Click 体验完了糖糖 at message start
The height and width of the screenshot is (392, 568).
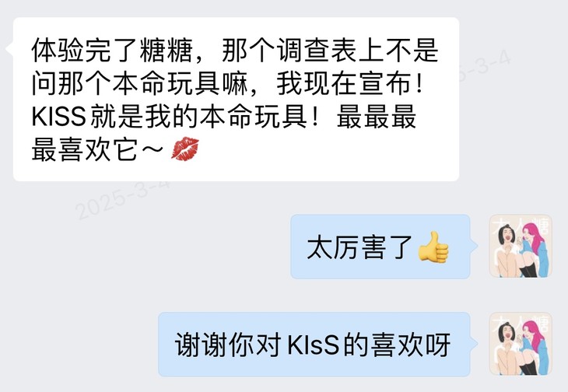[x=111, y=51]
